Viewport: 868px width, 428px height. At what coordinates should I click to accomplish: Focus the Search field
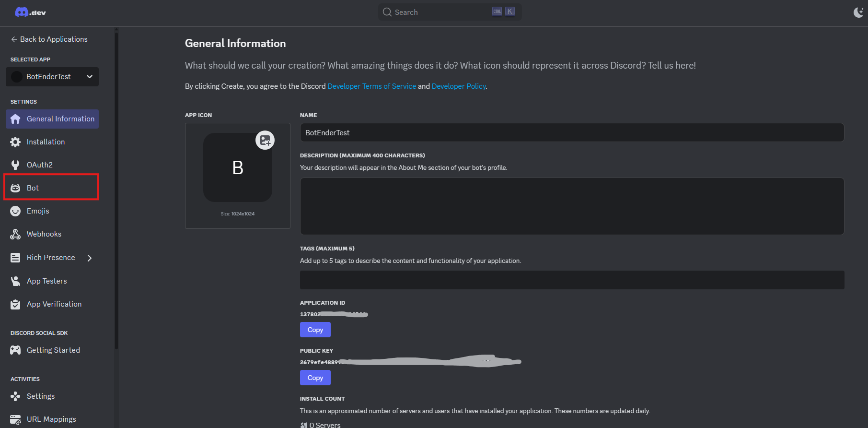coord(450,12)
